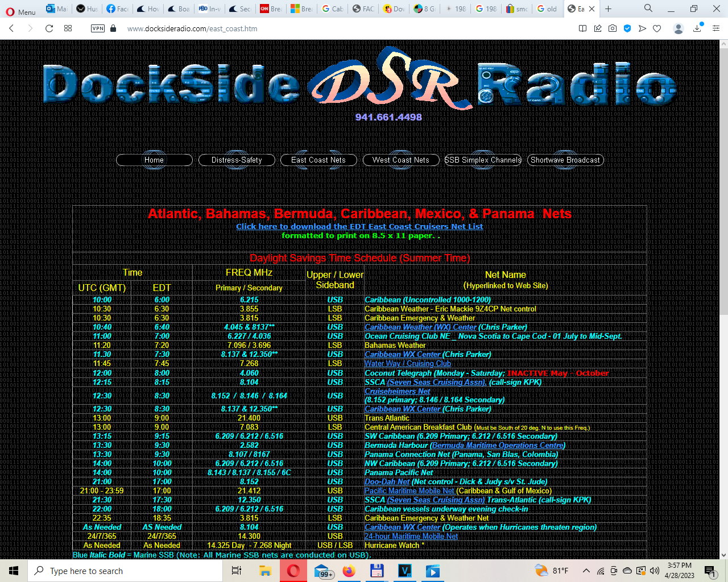Open the downloads icon in toolbar
This screenshot has height=582, width=728.
click(x=697, y=28)
